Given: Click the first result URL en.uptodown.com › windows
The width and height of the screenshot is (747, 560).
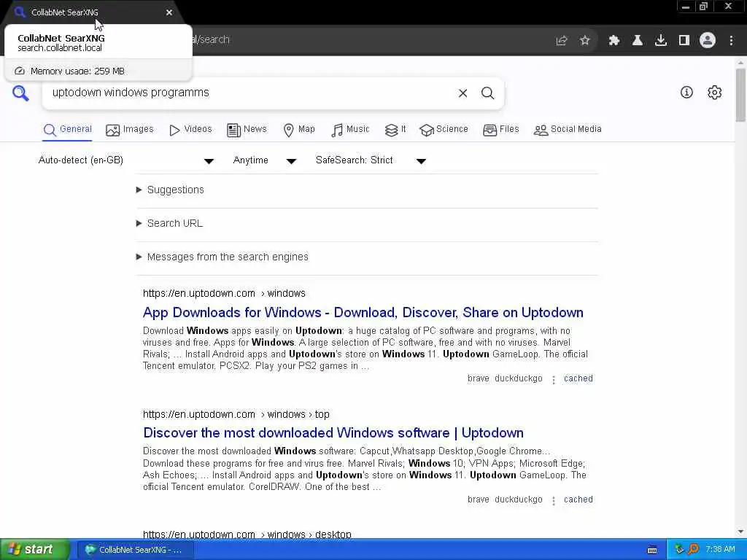Looking at the screenshot, I should (x=224, y=293).
